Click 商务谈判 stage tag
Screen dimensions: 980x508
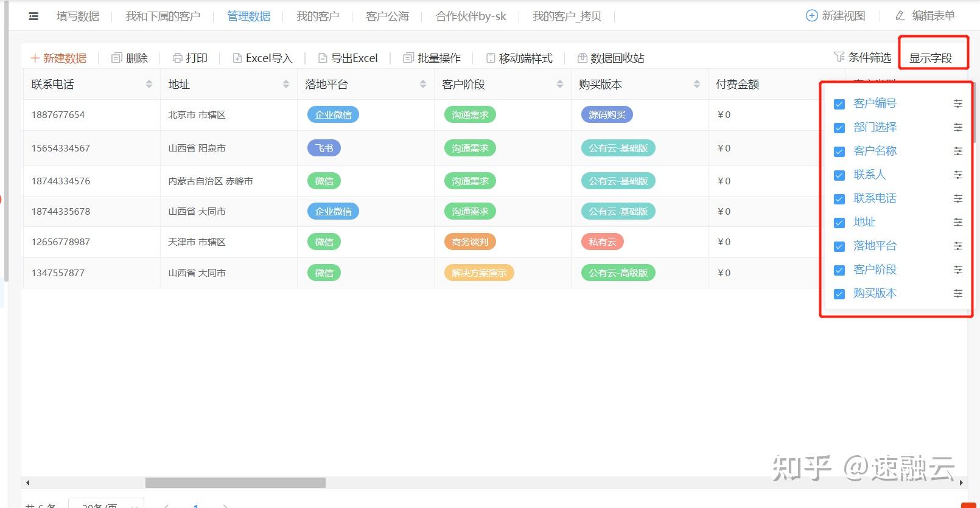(x=470, y=242)
